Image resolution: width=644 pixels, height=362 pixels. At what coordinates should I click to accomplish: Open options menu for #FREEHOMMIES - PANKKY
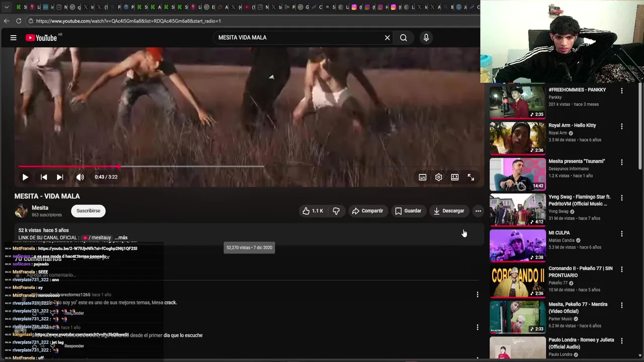pyautogui.click(x=621, y=91)
